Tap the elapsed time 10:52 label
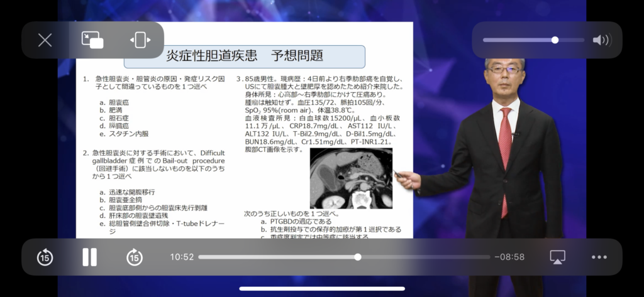This screenshot has width=644, height=297. point(182,257)
